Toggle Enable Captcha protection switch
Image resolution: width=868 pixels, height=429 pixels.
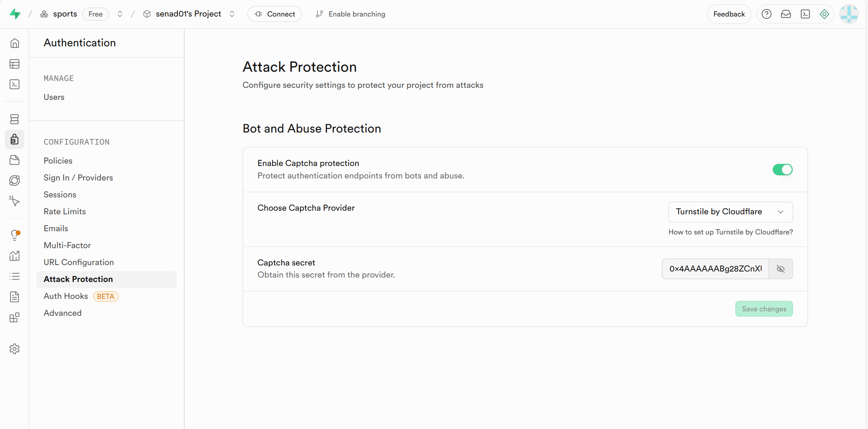(782, 170)
